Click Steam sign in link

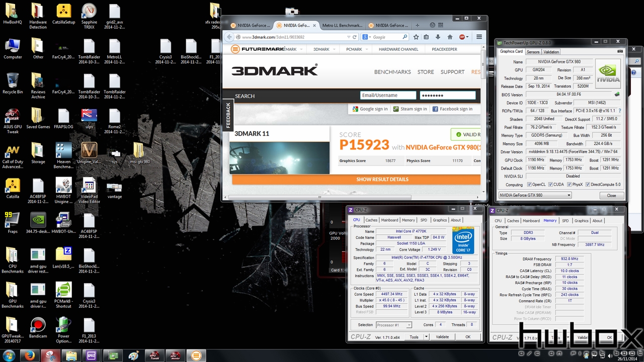click(x=410, y=109)
